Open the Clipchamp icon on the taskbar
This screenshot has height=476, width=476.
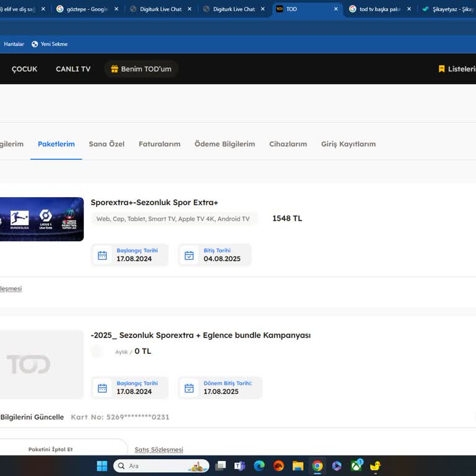tap(337, 465)
